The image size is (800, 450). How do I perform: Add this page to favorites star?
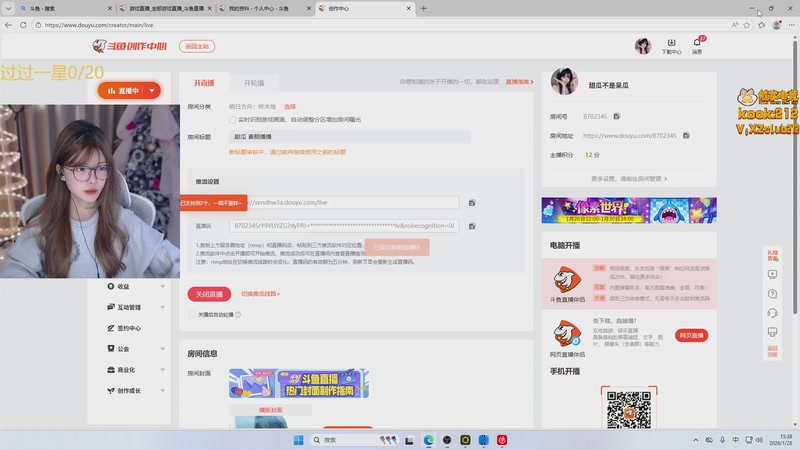[x=747, y=24]
